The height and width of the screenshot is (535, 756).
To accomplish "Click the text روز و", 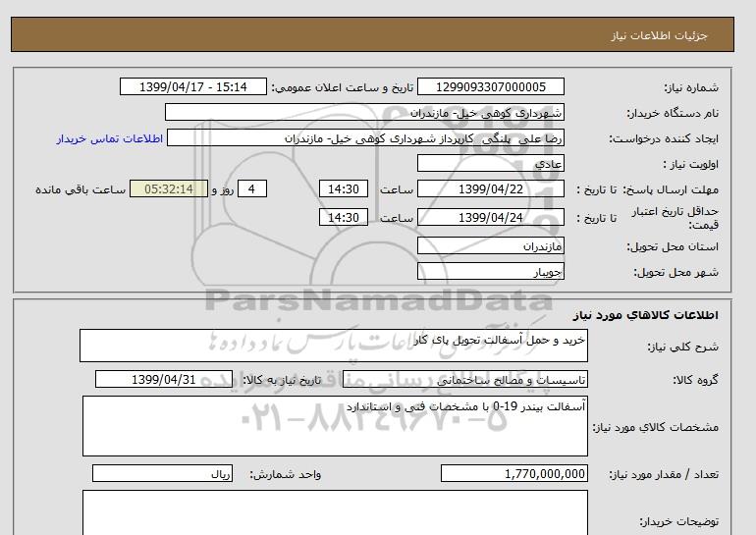I will (x=223, y=189).
